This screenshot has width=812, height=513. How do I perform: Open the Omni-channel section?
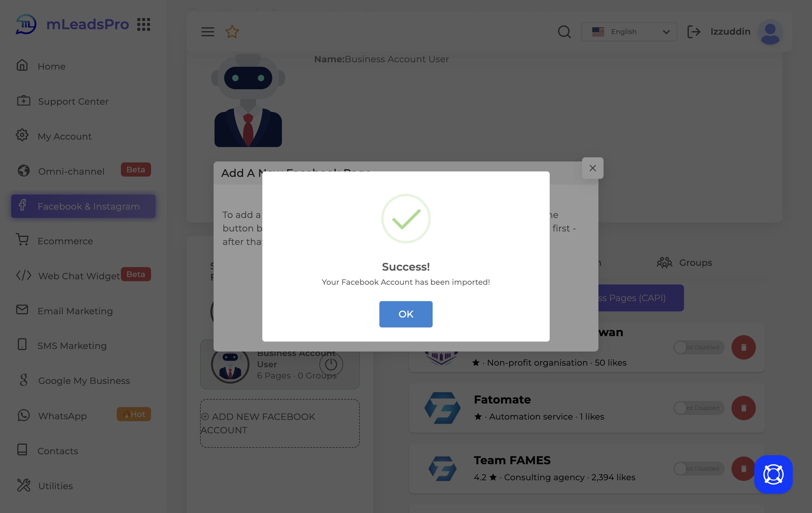point(71,170)
